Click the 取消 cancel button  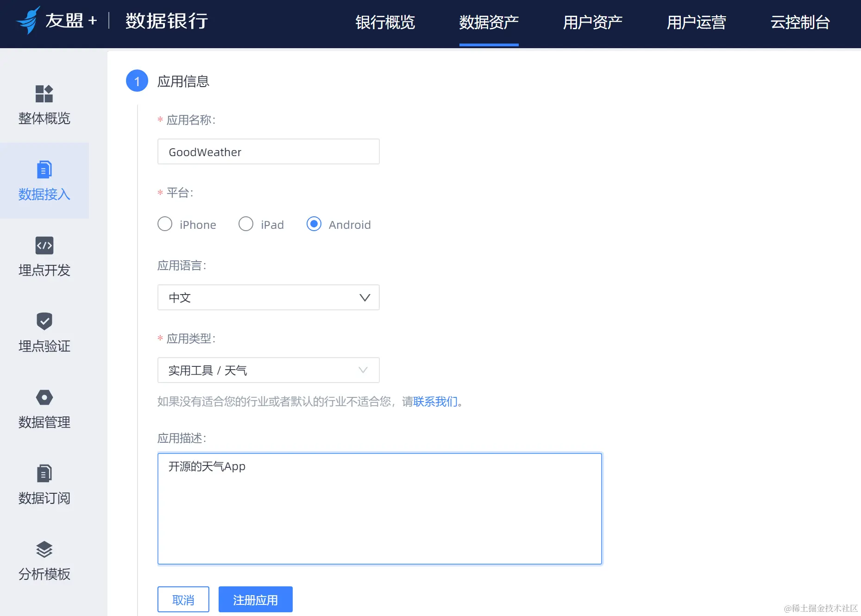(183, 599)
